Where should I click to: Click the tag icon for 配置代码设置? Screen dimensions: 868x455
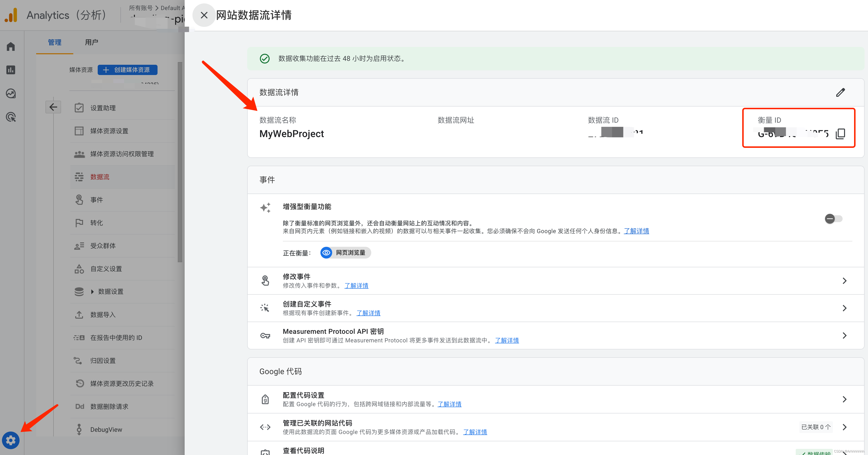tap(265, 399)
